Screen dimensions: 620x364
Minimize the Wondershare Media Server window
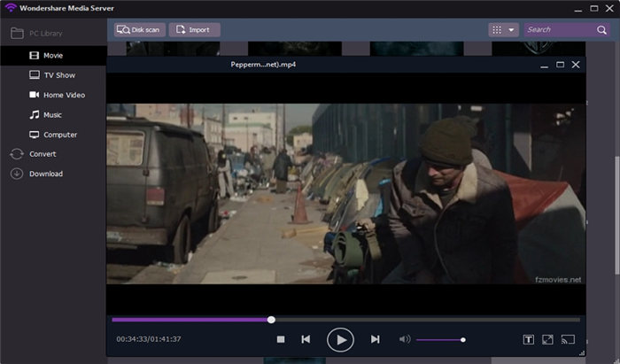coord(578,9)
